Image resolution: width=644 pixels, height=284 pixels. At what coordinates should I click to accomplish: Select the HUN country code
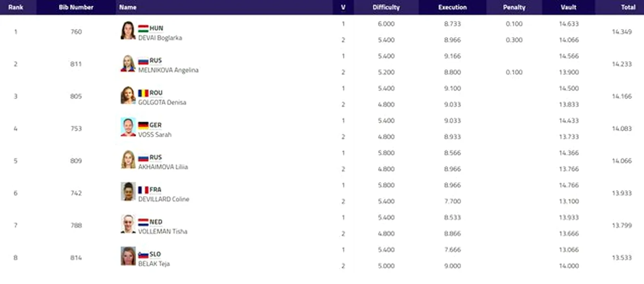point(156,28)
